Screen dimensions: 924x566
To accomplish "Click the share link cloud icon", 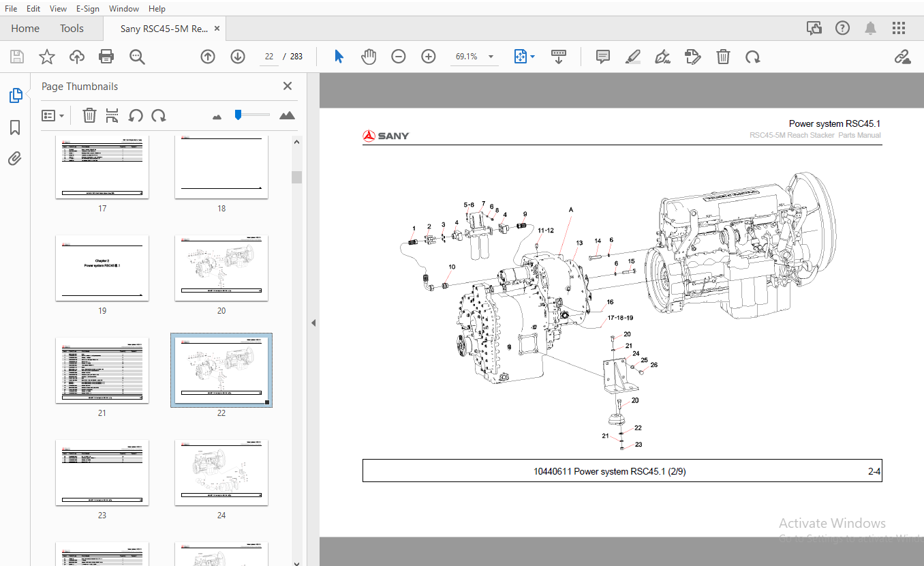I will click(903, 57).
